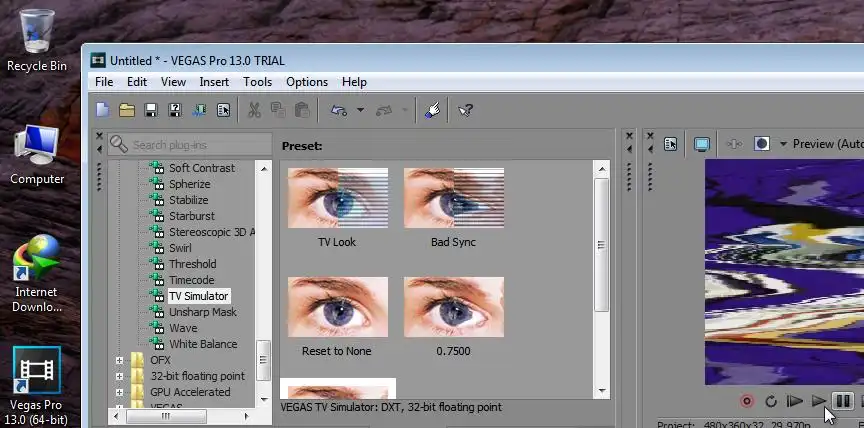
Task: Open the Project Properties toolbar icon
Action: pyautogui.click(x=223, y=110)
